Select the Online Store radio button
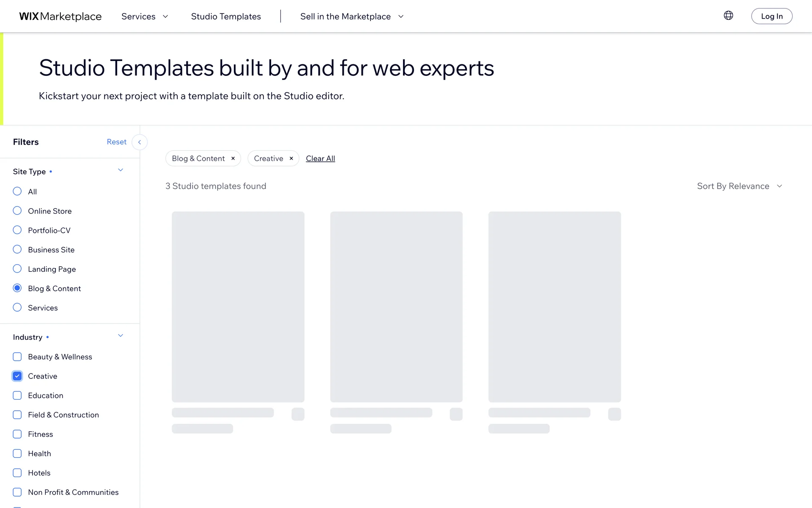 point(17,211)
